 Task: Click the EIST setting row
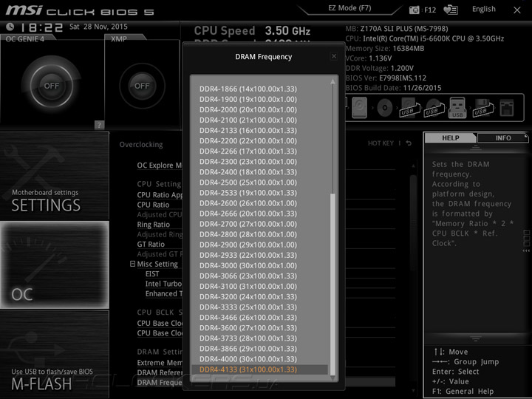(152, 274)
